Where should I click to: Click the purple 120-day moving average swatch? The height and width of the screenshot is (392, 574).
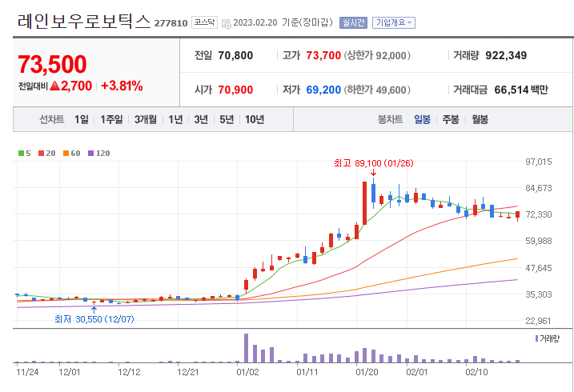[90, 154]
